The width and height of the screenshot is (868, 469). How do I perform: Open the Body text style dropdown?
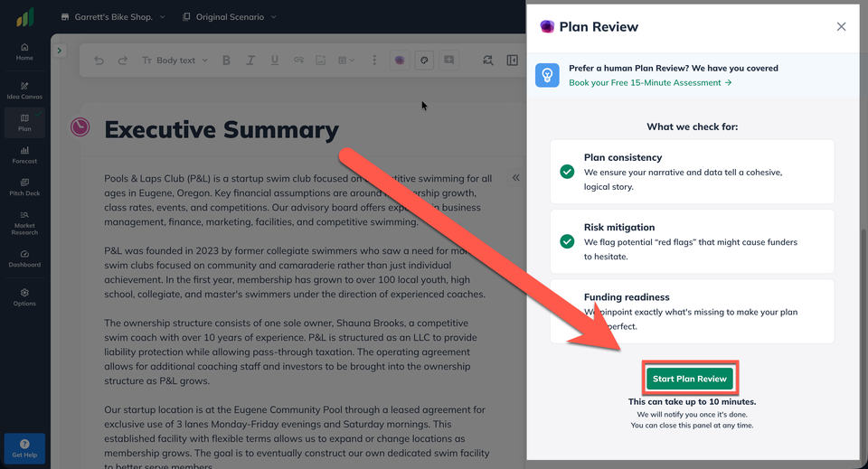pos(175,61)
